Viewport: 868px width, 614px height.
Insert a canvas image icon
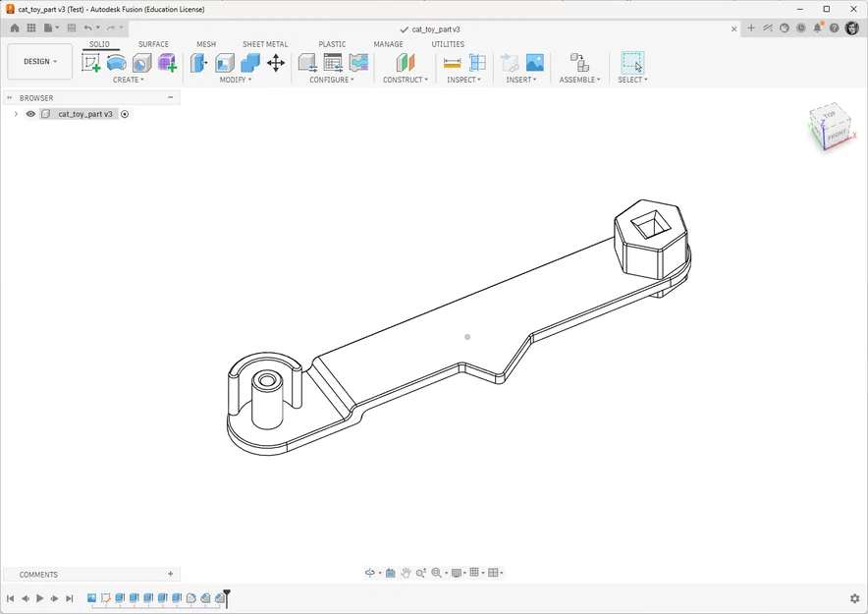pyautogui.click(x=535, y=63)
